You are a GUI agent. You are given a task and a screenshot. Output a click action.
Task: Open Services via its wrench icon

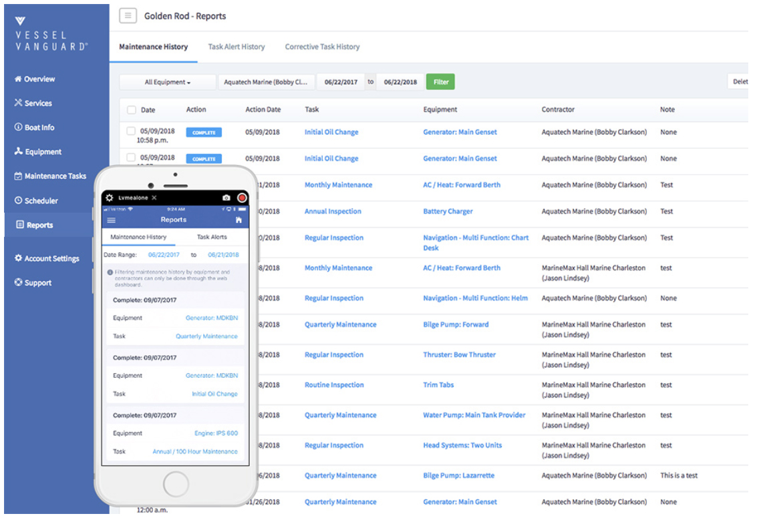click(18, 103)
